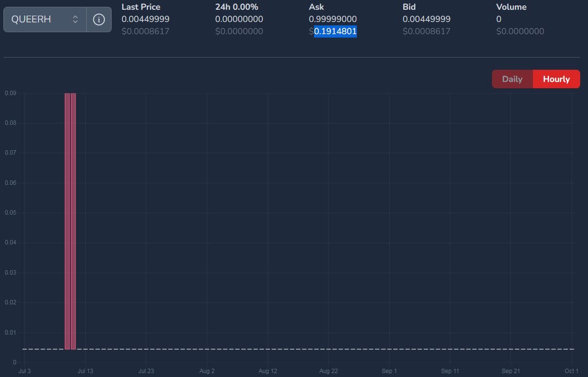Click the info icon beside QUEERH
This screenshot has height=377, width=588.
pyautogui.click(x=99, y=20)
